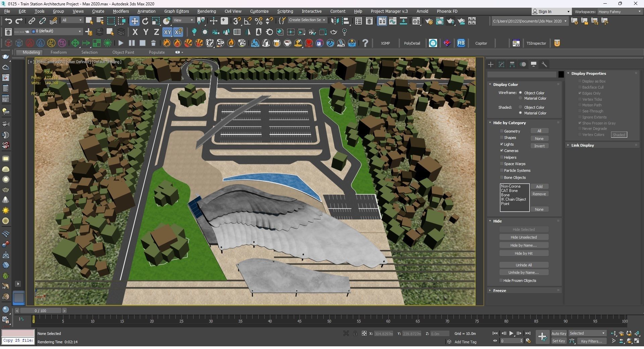Select the Select and Move tool

(x=134, y=21)
